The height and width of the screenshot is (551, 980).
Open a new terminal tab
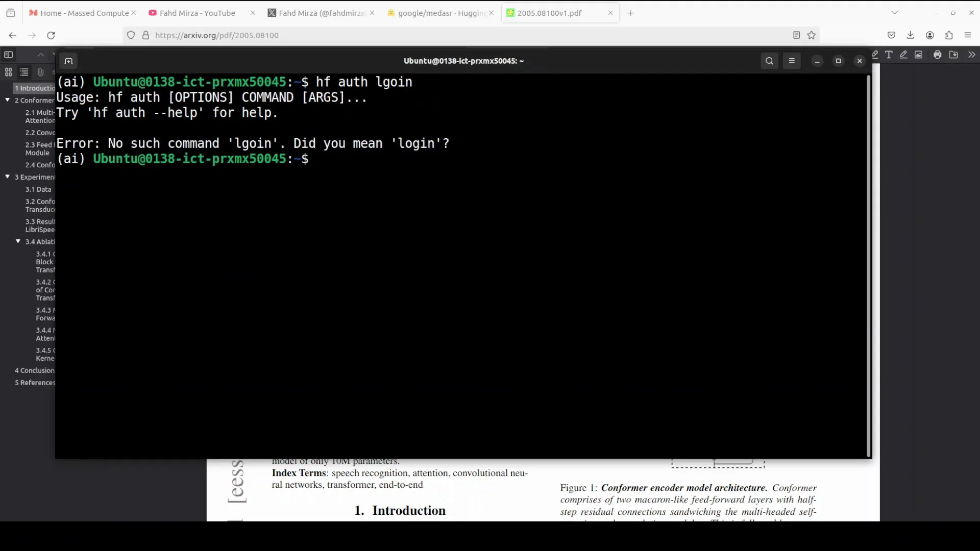[x=68, y=61]
